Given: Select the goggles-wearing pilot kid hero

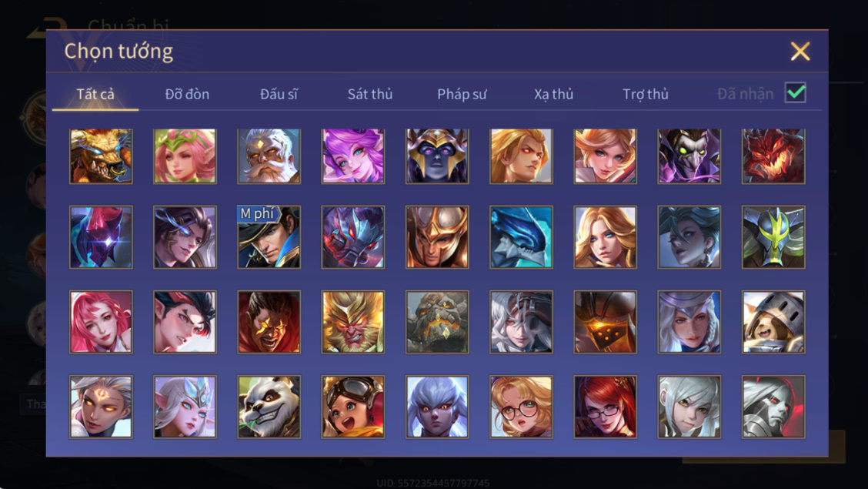Looking at the screenshot, I should [x=353, y=407].
